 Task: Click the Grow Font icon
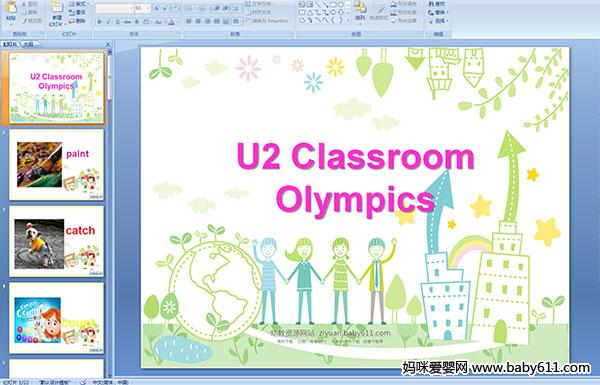point(156,8)
